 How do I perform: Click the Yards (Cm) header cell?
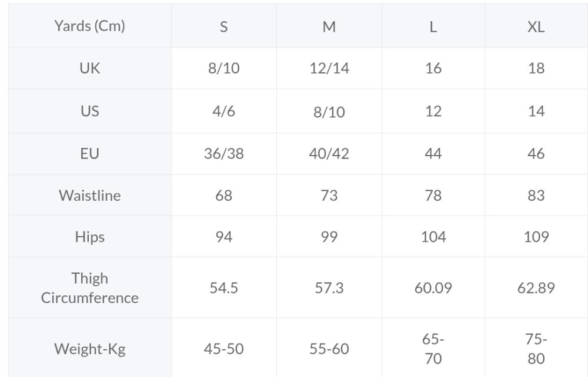coord(89,26)
